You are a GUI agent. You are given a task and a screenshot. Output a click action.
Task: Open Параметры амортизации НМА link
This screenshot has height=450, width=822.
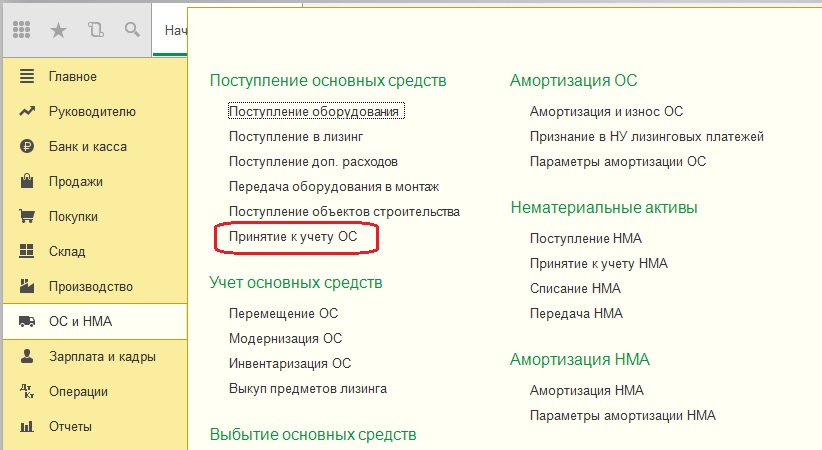(x=622, y=415)
